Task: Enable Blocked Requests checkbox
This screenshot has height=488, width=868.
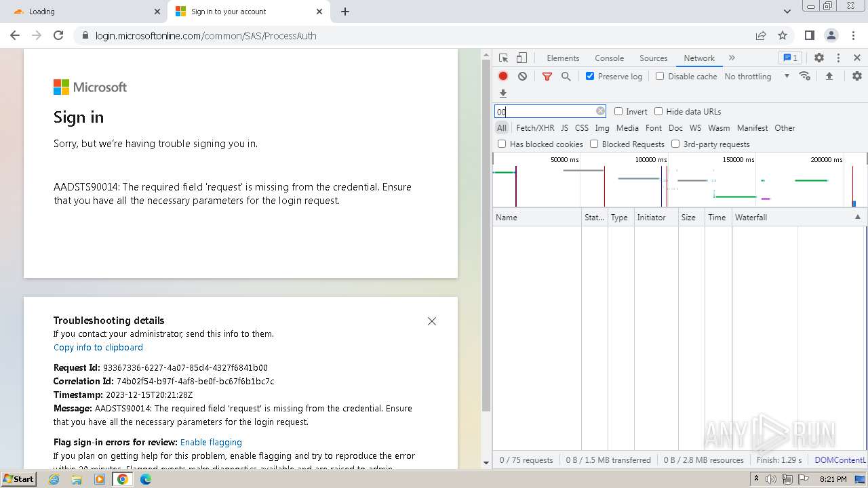Action: tap(594, 144)
